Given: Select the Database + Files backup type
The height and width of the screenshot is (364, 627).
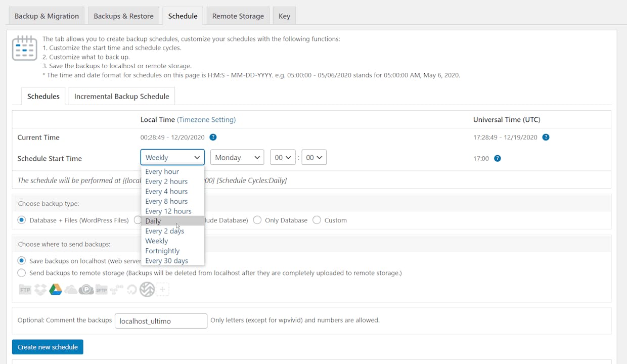Looking at the screenshot, I should click(22, 220).
